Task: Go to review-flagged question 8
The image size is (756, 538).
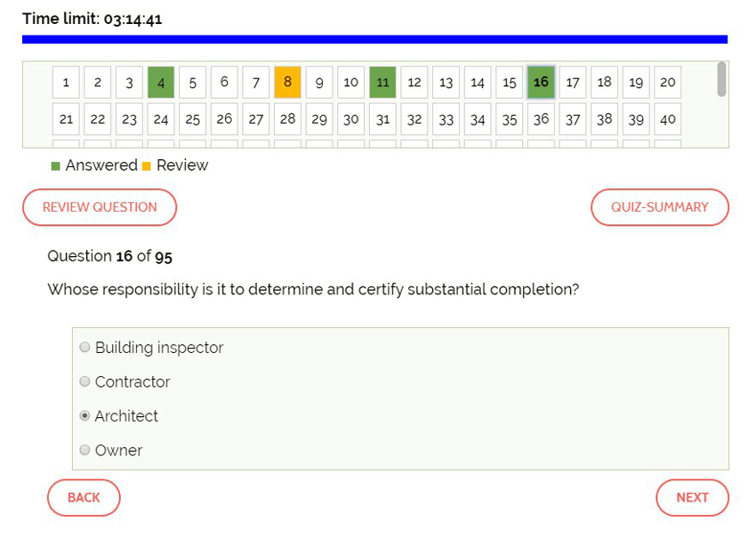Action: pos(287,83)
